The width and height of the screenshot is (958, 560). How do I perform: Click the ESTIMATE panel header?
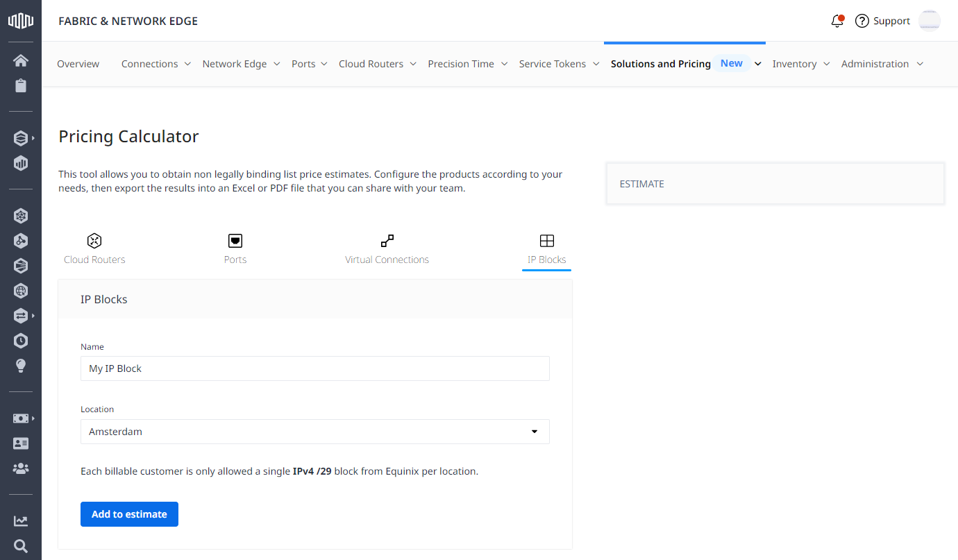pyautogui.click(x=775, y=184)
